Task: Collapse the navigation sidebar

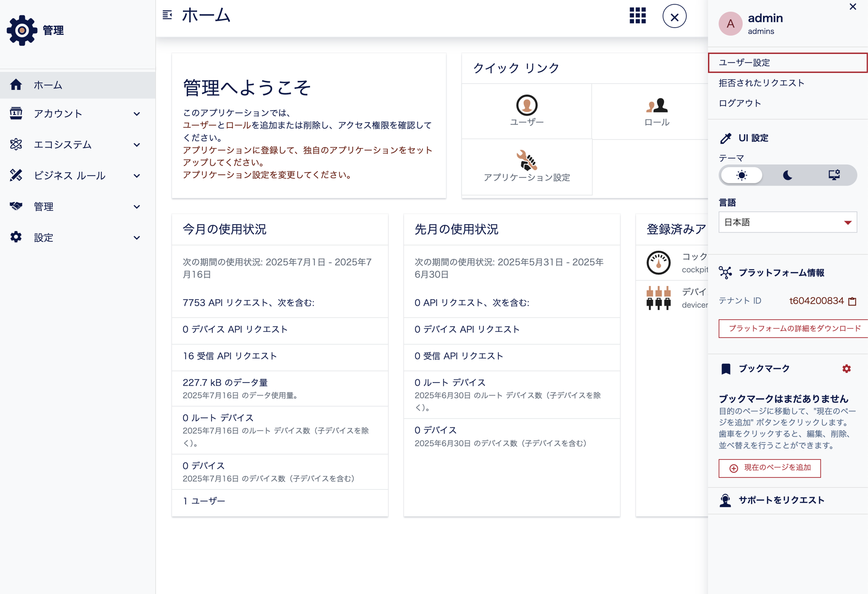Action: point(167,15)
